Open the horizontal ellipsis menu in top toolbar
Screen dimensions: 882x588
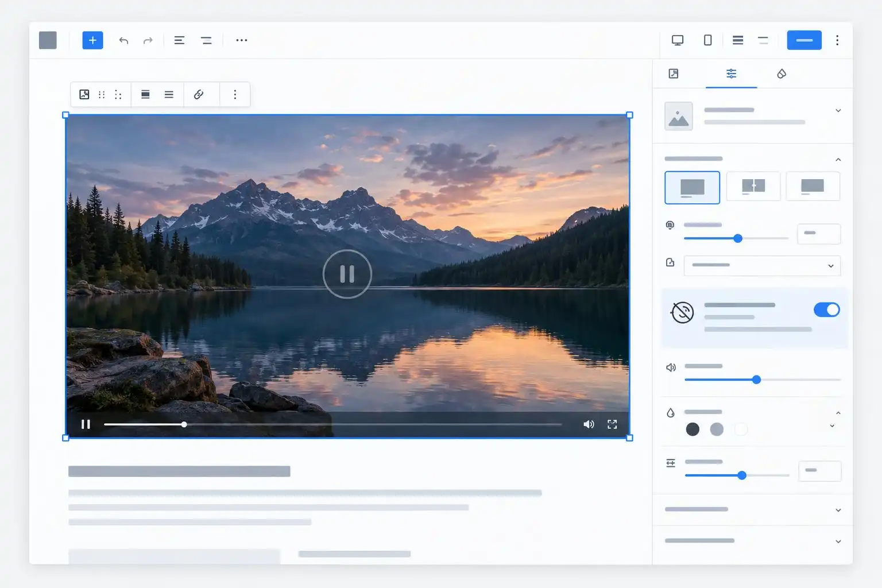[x=242, y=40]
